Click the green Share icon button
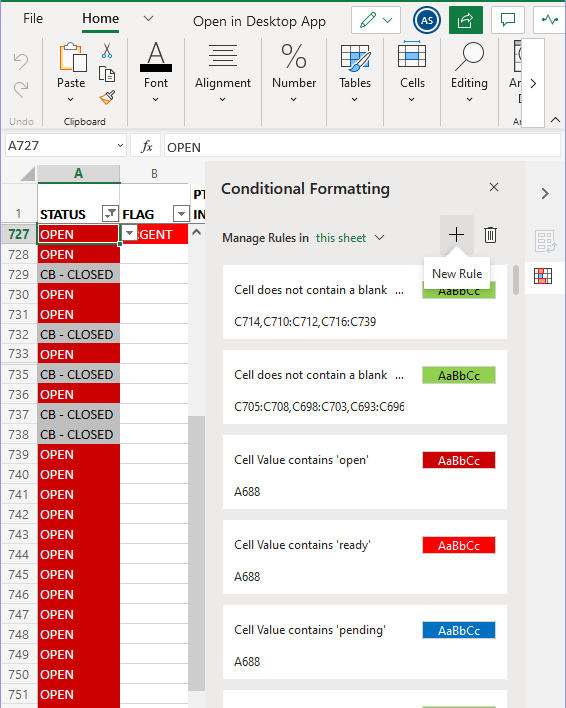The width and height of the screenshot is (566, 708). point(466,20)
